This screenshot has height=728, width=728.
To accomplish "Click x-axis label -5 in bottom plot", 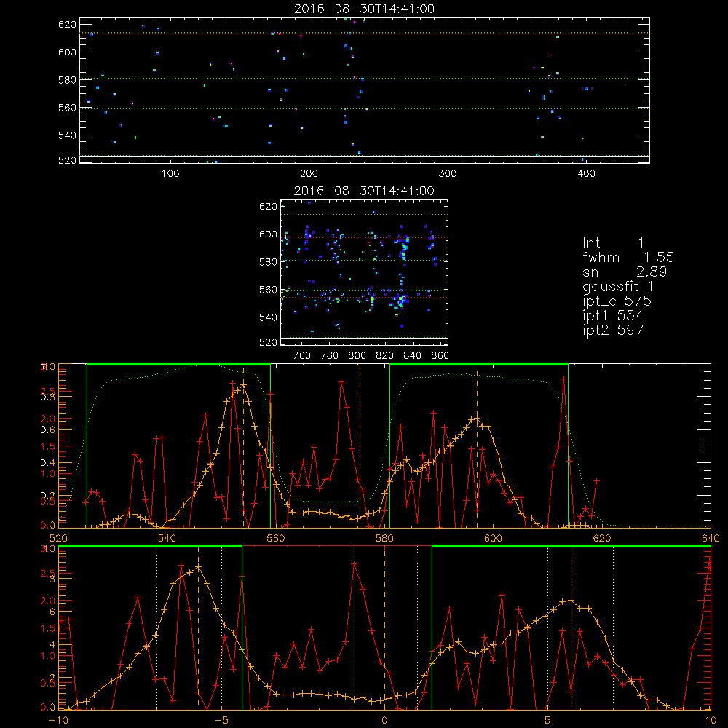I will (221, 721).
